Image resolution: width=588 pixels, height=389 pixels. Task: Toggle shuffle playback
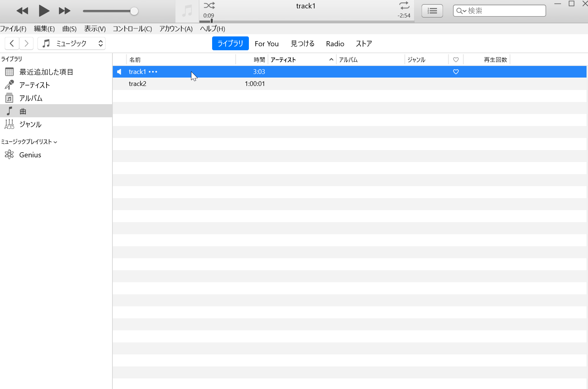tap(209, 5)
